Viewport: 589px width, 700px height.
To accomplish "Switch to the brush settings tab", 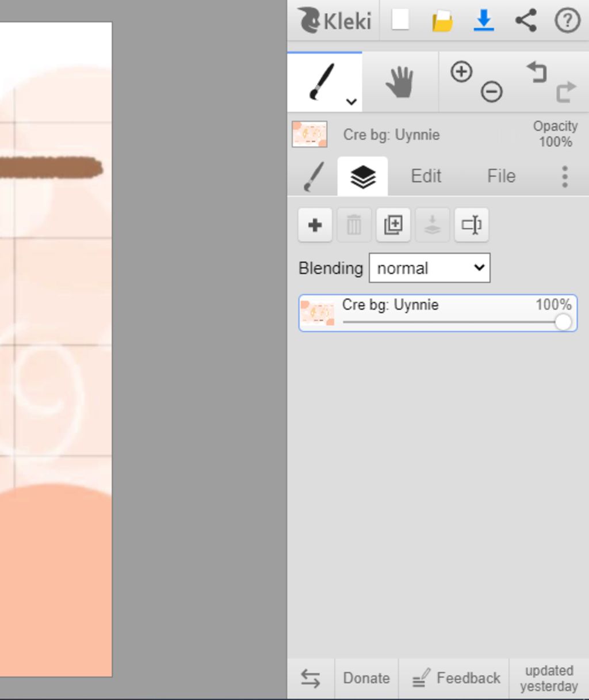I will pyautogui.click(x=313, y=176).
